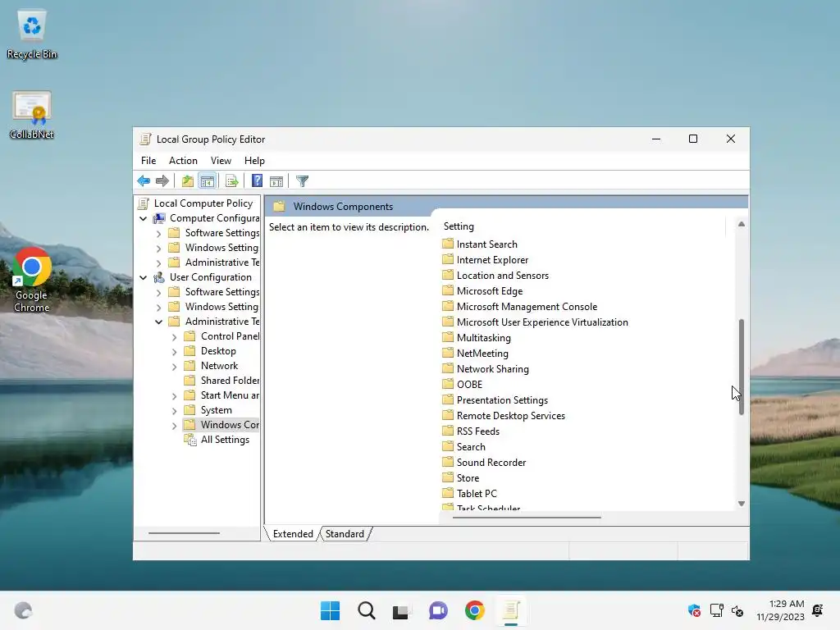This screenshot has width=840, height=630.
Task: Toggle Show/Hide Console Tree toolbar icon
Action: tap(208, 181)
